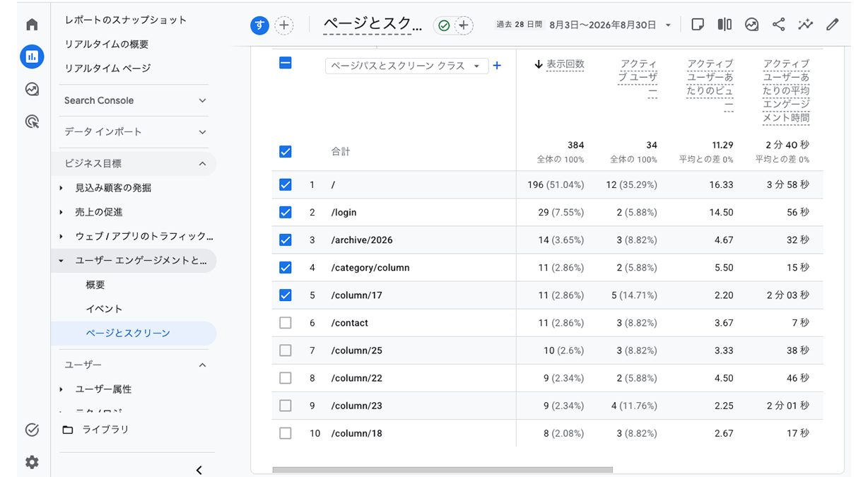Uncheck the /login row checkbox

(286, 212)
